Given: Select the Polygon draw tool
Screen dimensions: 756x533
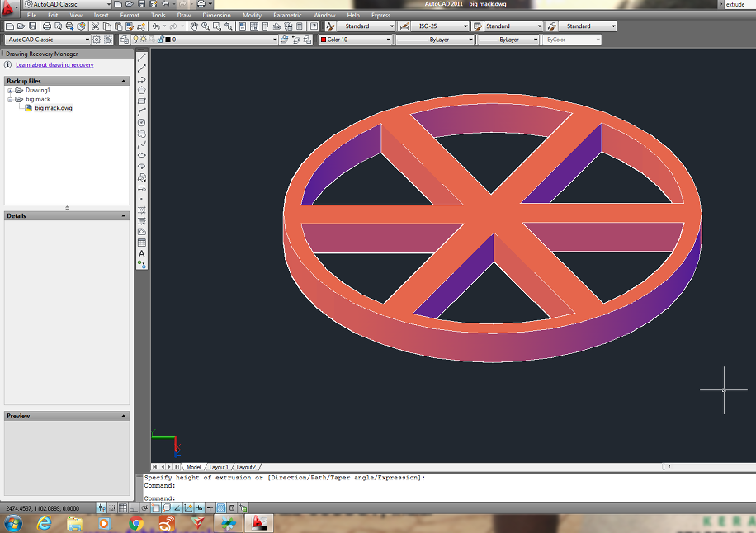Looking at the screenshot, I should (x=142, y=90).
